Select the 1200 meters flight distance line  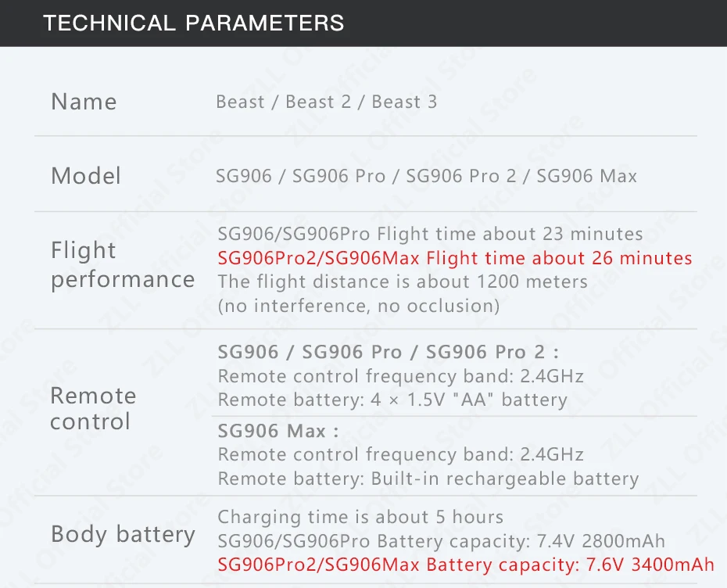pos(402,281)
